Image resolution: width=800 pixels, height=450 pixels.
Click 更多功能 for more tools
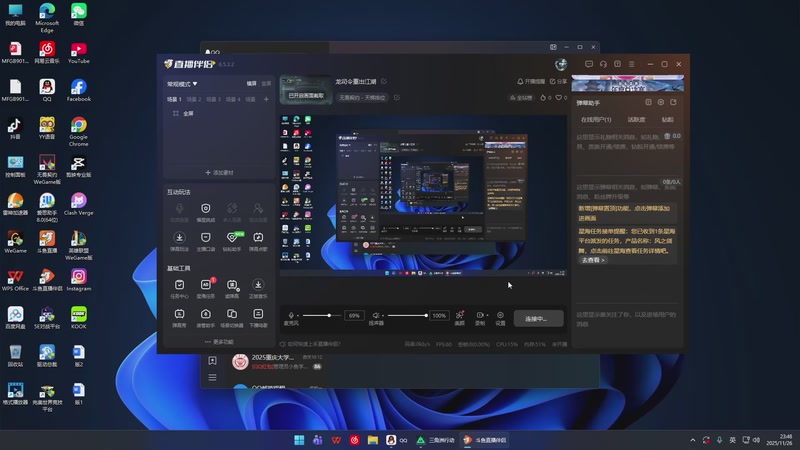click(x=219, y=342)
